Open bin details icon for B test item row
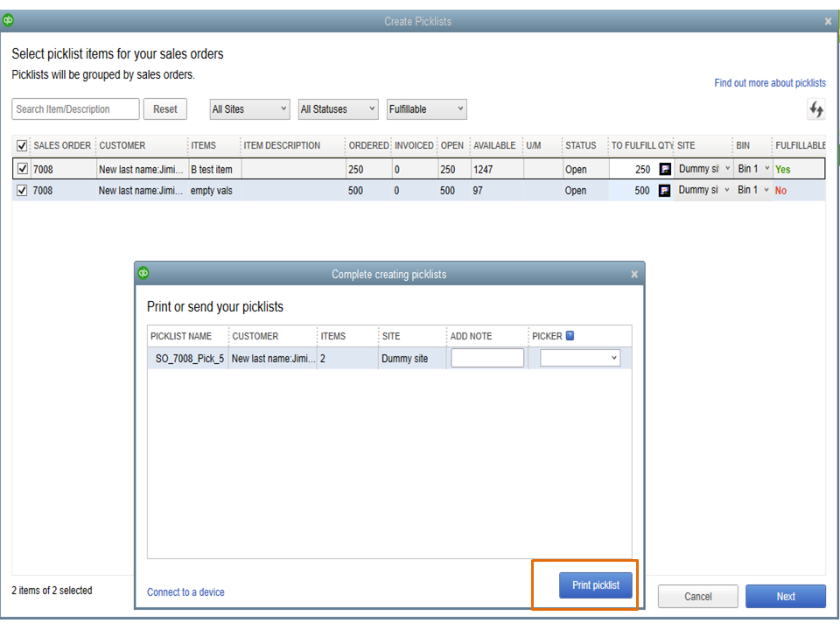Image resolution: width=840 pixels, height=630 pixels. pos(665,169)
